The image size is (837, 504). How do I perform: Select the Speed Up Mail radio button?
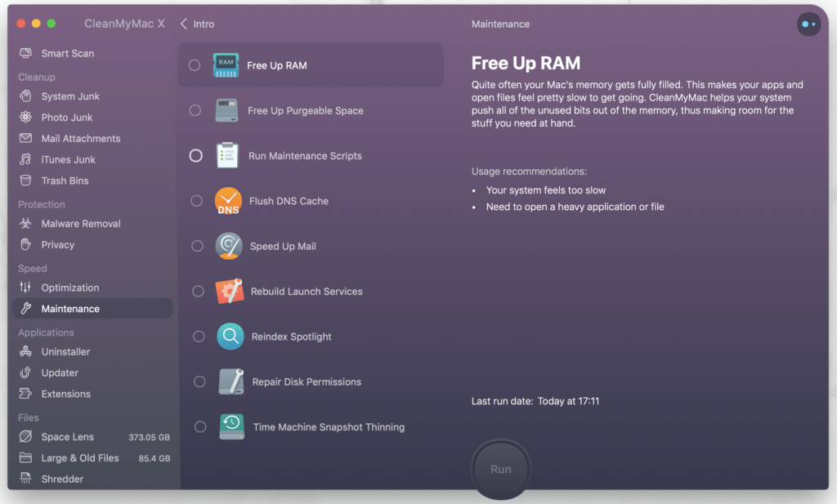click(197, 246)
